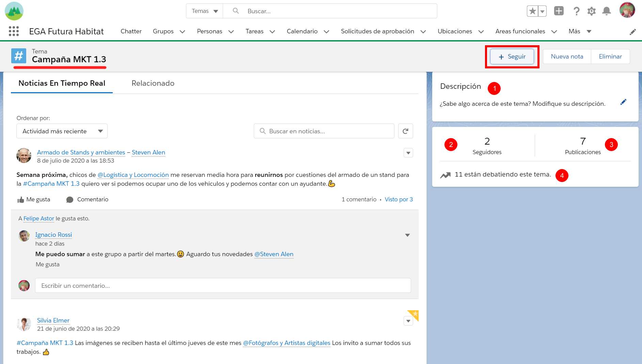
Task: Expand the Calendario navigation dropdown chevron
Action: pyautogui.click(x=327, y=32)
